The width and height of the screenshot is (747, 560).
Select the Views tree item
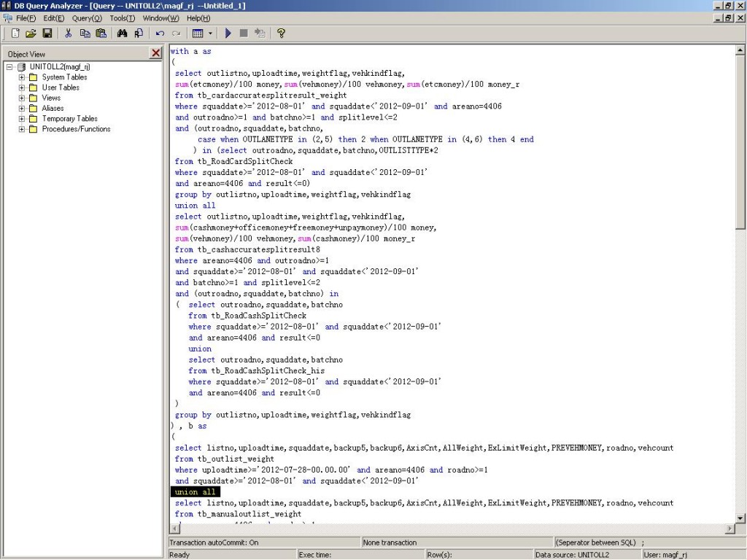tap(51, 98)
